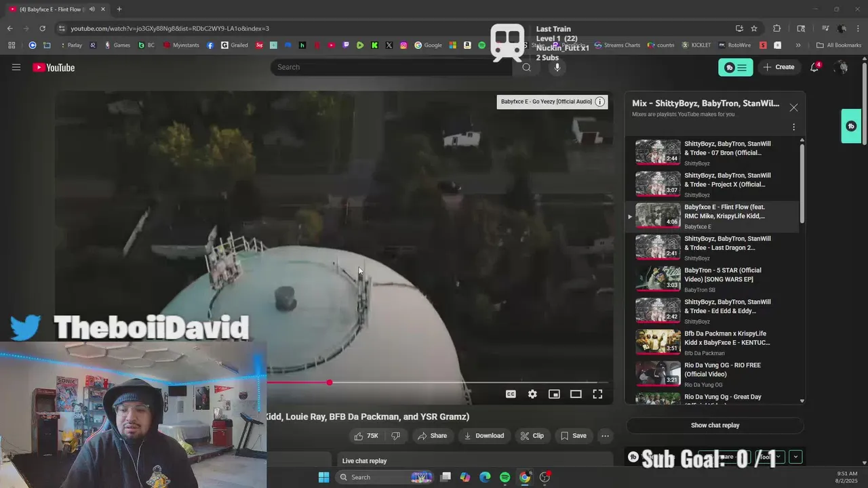This screenshot has width=868, height=488.
Task: Open the Google bookmark
Action: [x=428, y=45]
